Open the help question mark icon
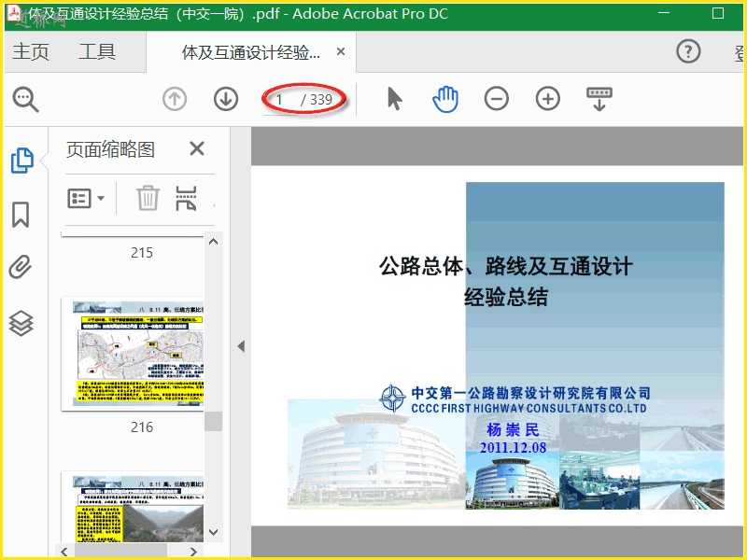 pyautogui.click(x=688, y=51)
